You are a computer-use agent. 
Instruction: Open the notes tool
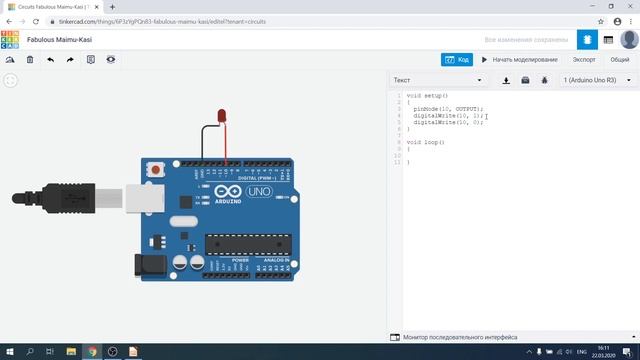91,60
